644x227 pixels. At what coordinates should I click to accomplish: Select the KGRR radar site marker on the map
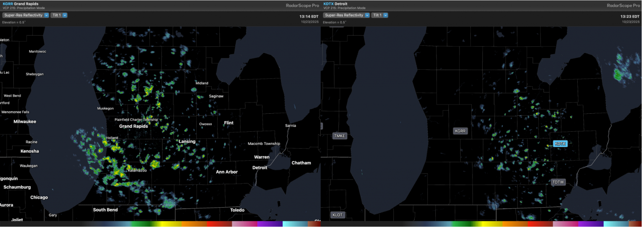click(460, 131)
